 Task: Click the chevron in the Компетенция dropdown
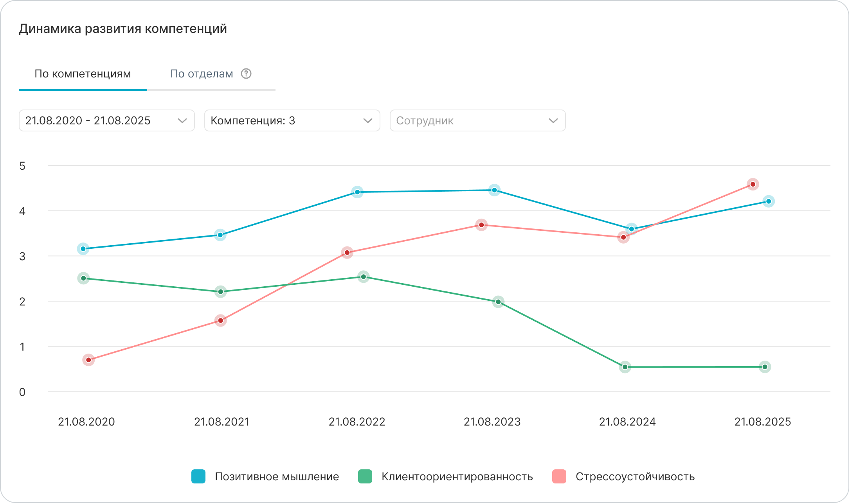pyautogui.click(x=367, y=120)
